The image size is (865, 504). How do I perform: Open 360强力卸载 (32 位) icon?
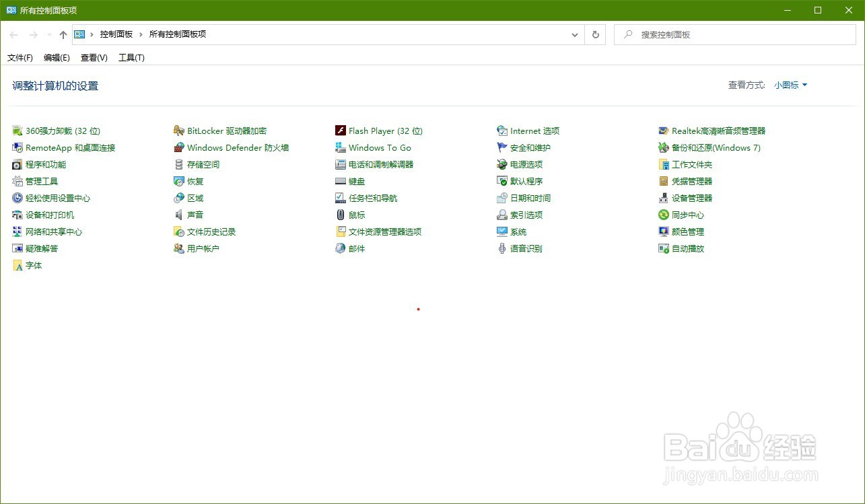tap(18, 131)
